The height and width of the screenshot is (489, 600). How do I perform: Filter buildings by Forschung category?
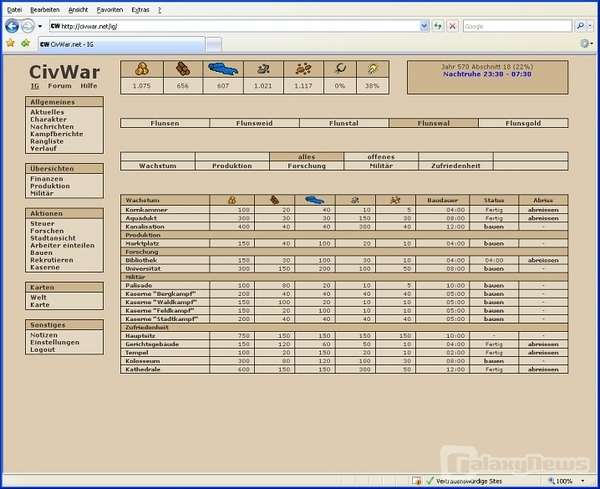coord(307,166)
